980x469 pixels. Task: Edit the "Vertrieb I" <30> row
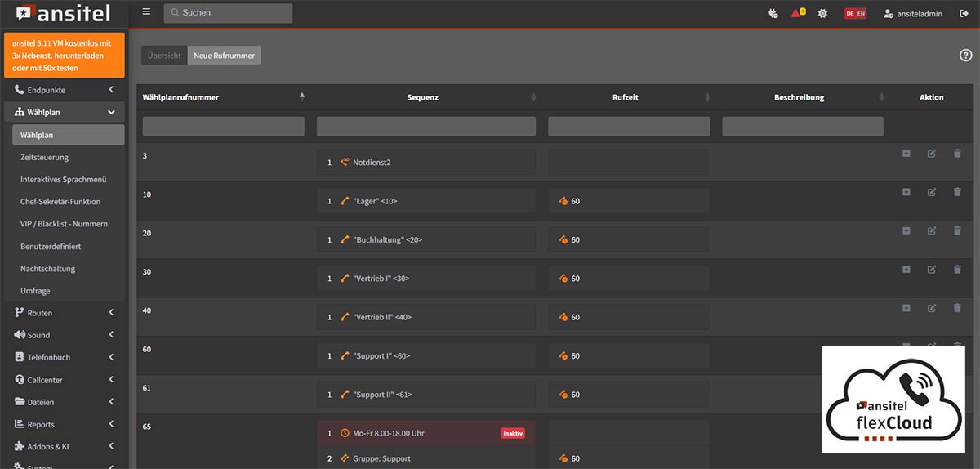[x=932, y=270]
